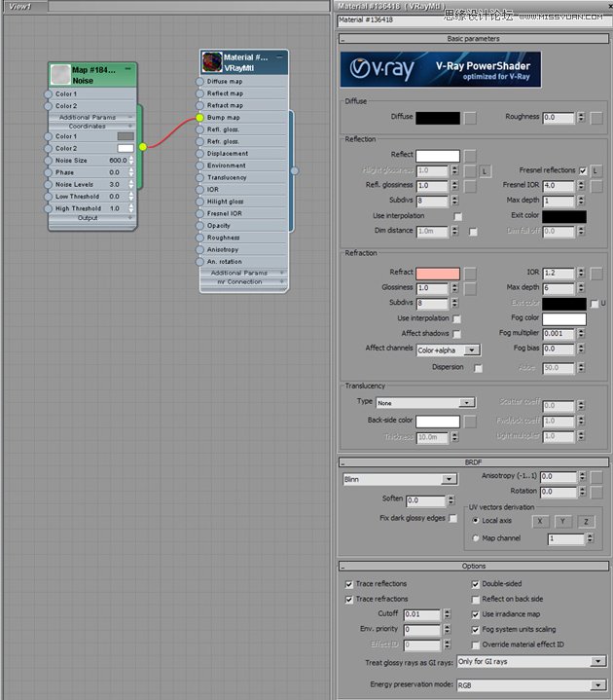
Task: Click the Fog multiplier value field
Action: (x=559, y=334)
